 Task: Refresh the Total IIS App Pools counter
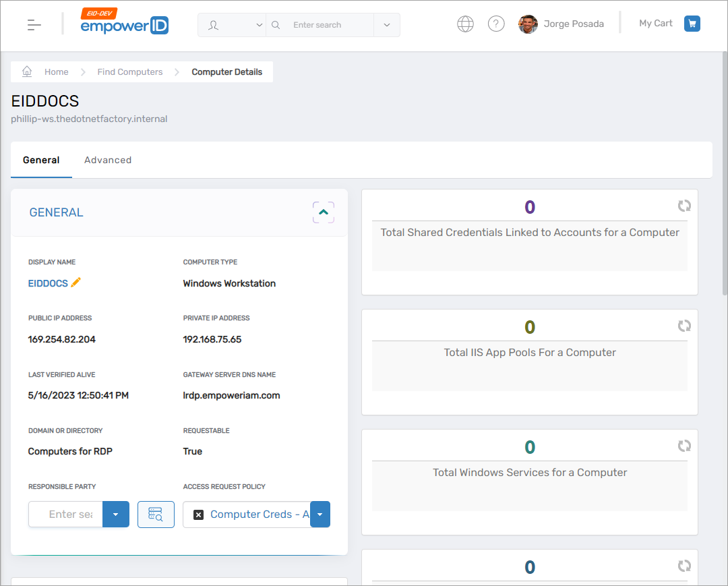pos(684,326)
